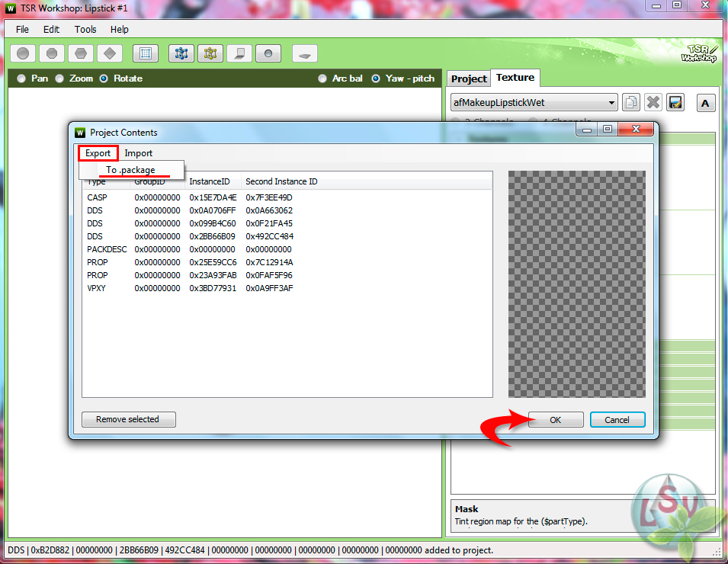Image resolution: width=728 pixels, height=564 pixels.
Task: Switch to the Texture tab
Action: pos(515,78)
